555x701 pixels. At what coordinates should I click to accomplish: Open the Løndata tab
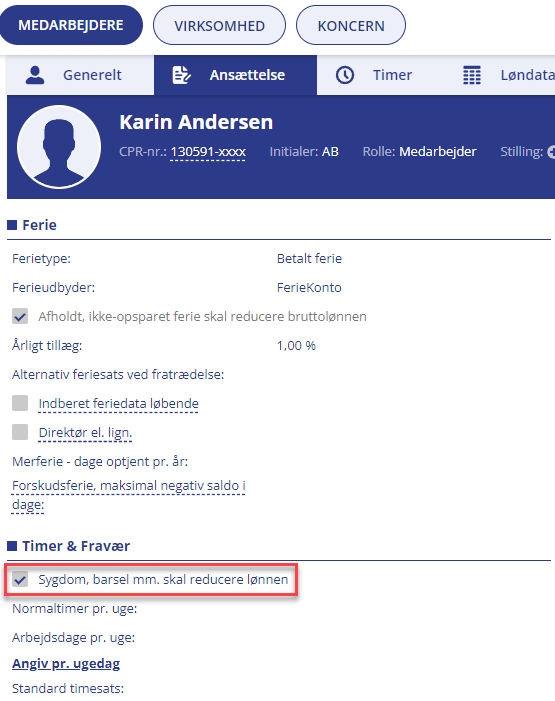point(508,75)
